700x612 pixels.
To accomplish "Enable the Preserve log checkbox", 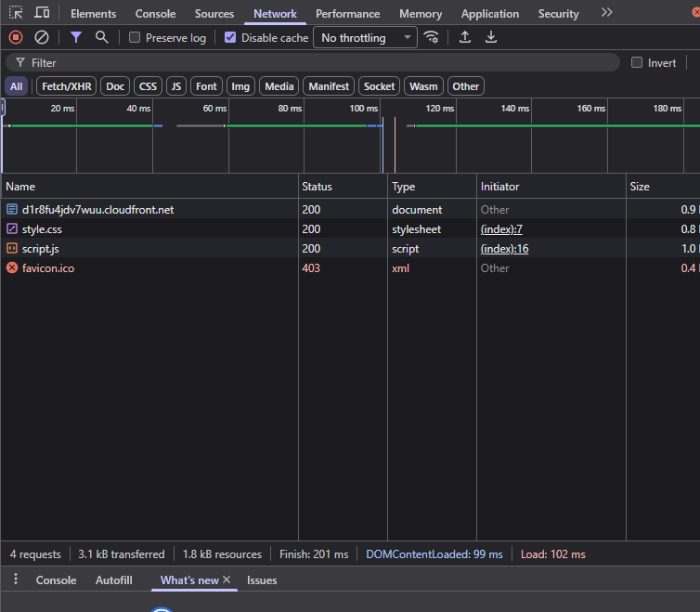I will click(x=135, y=38).
